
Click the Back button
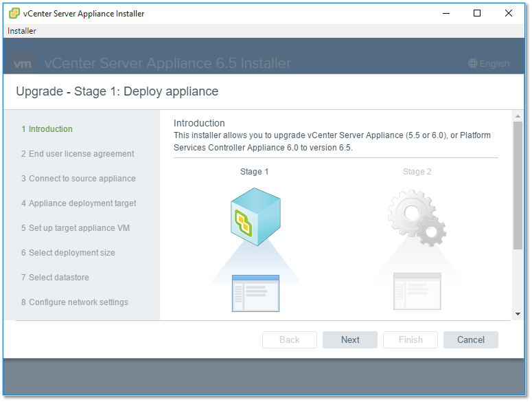pos(290,340)
